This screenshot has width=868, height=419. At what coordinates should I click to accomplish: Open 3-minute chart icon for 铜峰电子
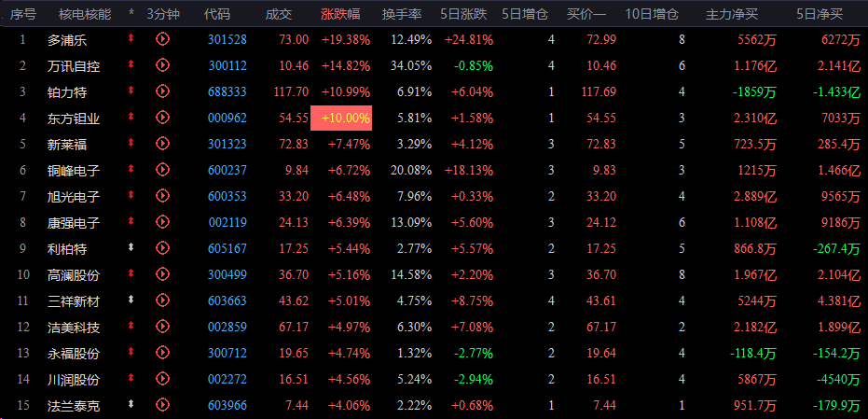click(162, 169)
